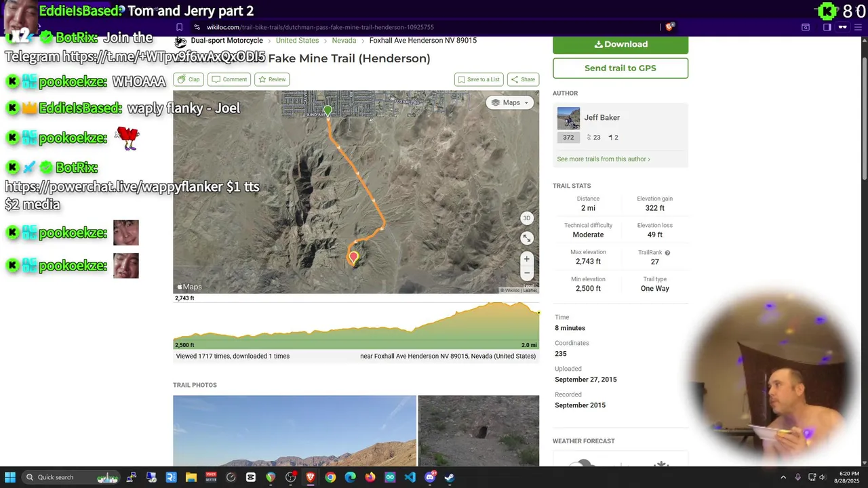The height and width of the screenshot is (488, 868).
Task: Click the site settings icon beside URL
Action: [x=197, y=27]
